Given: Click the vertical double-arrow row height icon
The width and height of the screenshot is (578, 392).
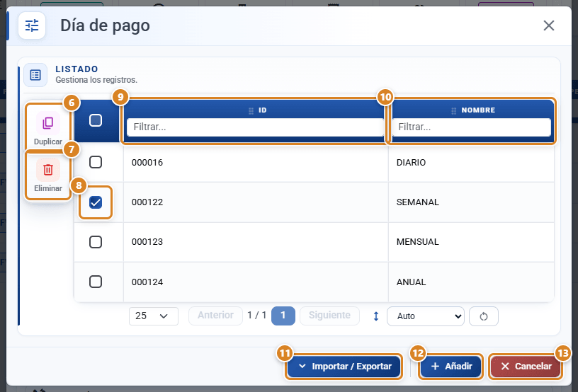Looking at the screenshot, I should tap(376, 316).
